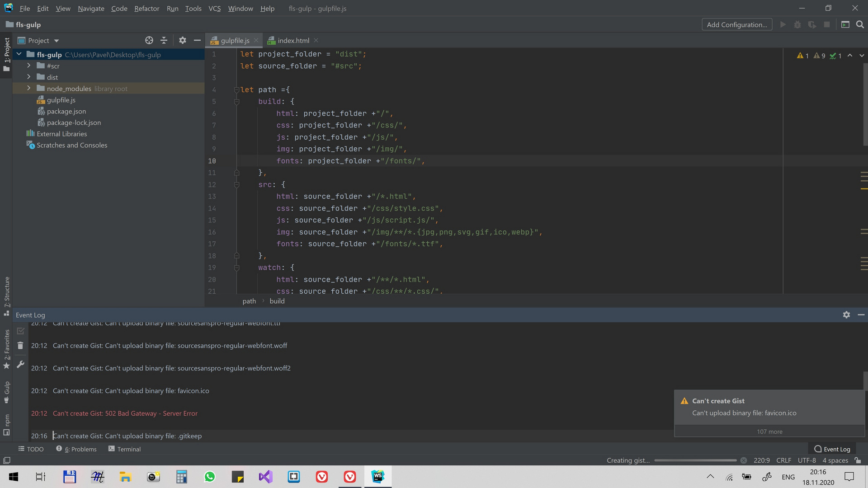Screen dimensions: 868x488
Task: Select package.json in project tree
Action: (66, 111)
